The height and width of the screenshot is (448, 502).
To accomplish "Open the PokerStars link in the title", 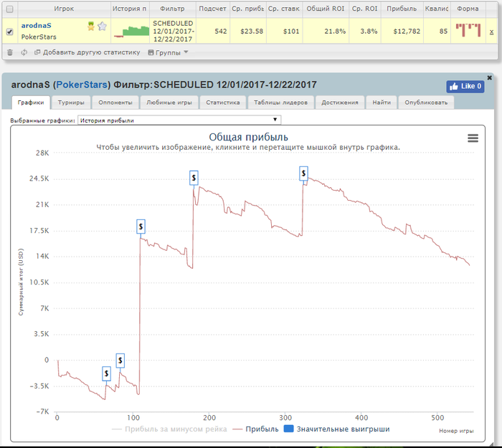I will point(82,85).
